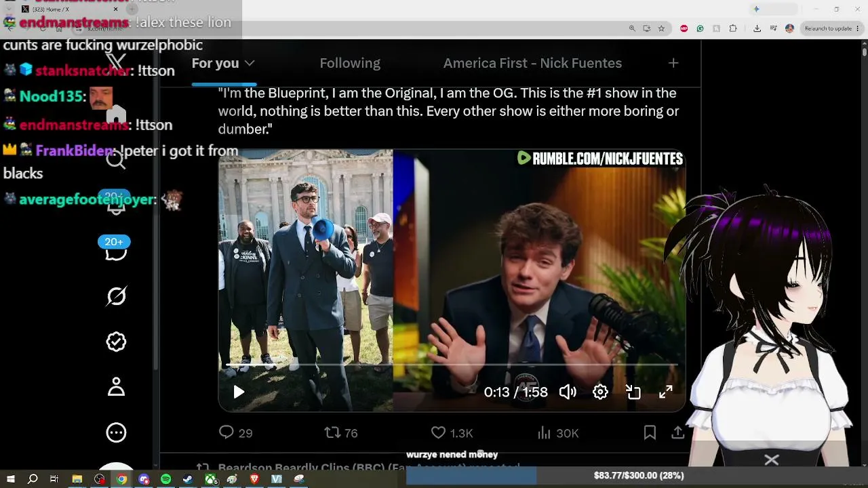Open the Grammarly extension icon
Screen dimensions: 868x488
(x=700, y=28)
